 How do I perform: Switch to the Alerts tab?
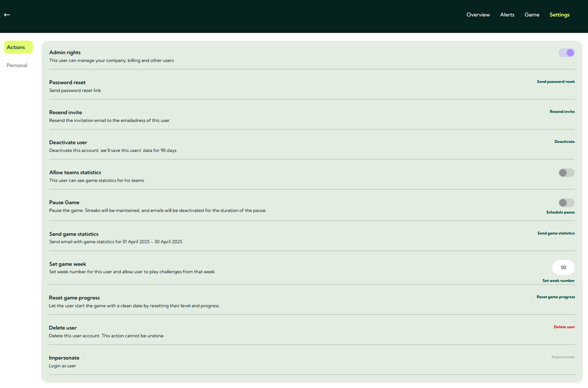coord(507,15)
